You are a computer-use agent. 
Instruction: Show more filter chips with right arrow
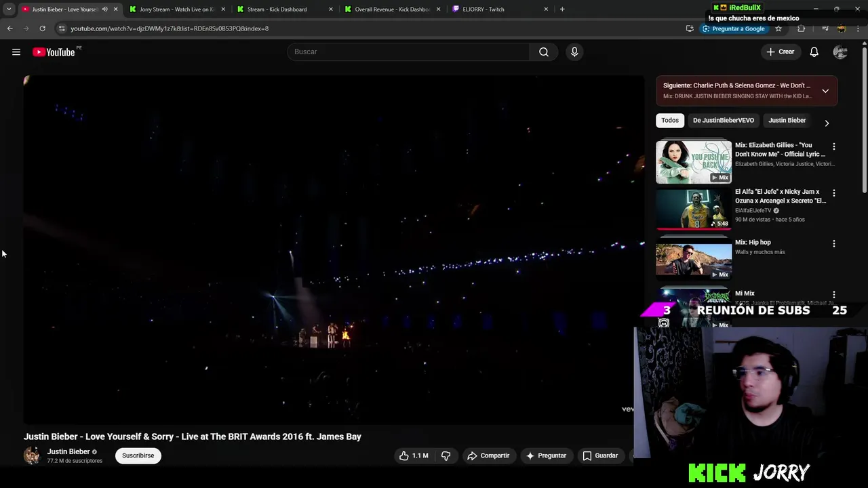[827, 123]
